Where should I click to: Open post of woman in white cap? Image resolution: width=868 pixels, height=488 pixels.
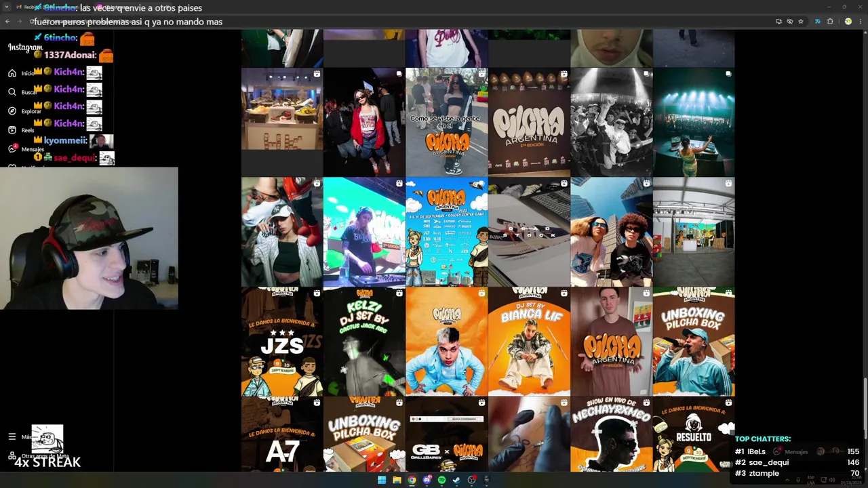pyautogui.click(x=282, y=232)
